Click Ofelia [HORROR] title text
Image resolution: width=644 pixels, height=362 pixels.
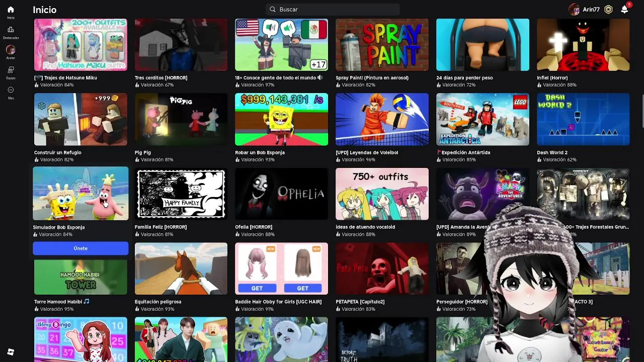[255, 227]
